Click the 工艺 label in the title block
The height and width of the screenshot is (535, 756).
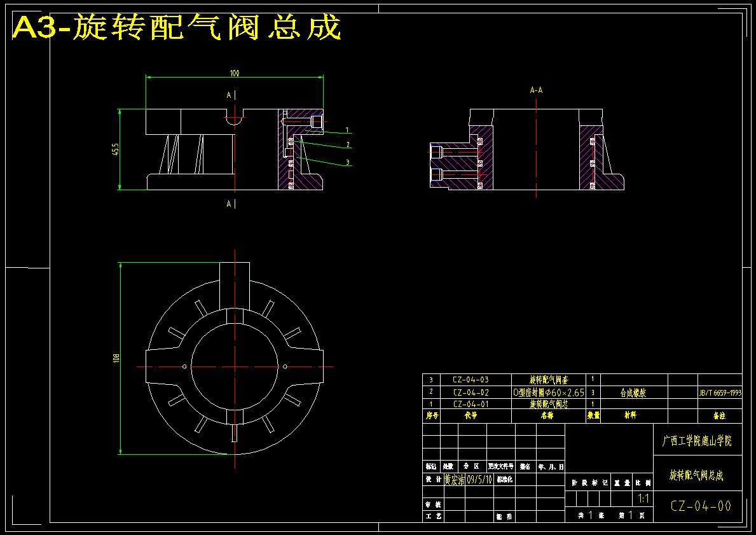[x=433, y=517]
